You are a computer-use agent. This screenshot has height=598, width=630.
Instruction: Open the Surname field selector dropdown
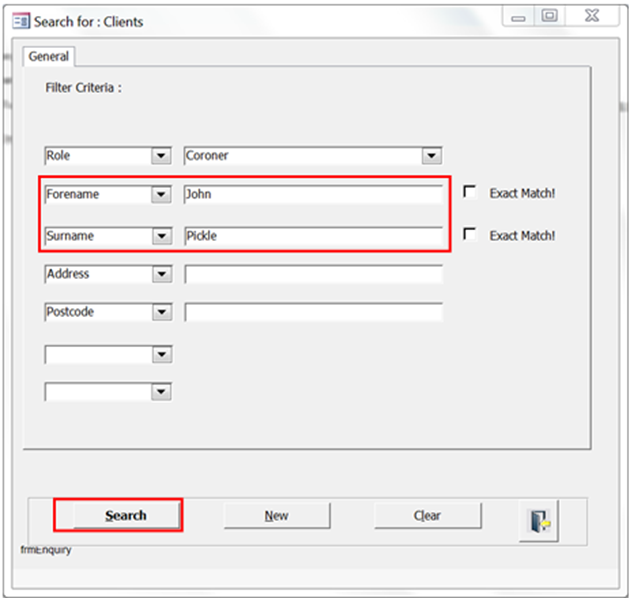pyautogui.click(x=162, y=236)
